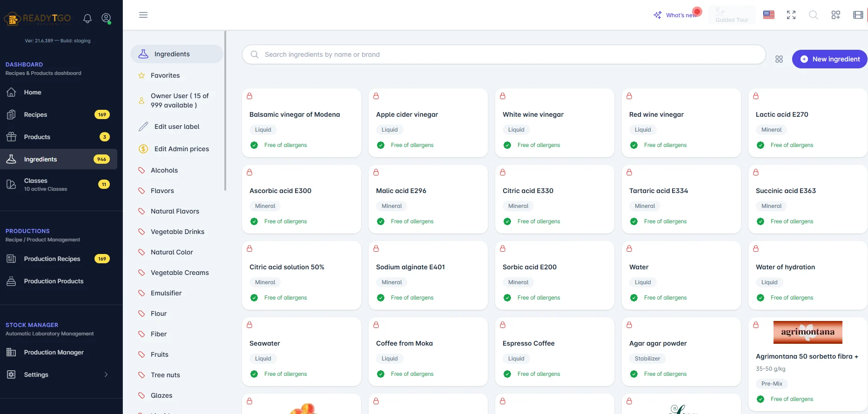Screen dimensions: 868x414
Task: Open Sodium alginate E401 ingredient
Action: (428, 275)
